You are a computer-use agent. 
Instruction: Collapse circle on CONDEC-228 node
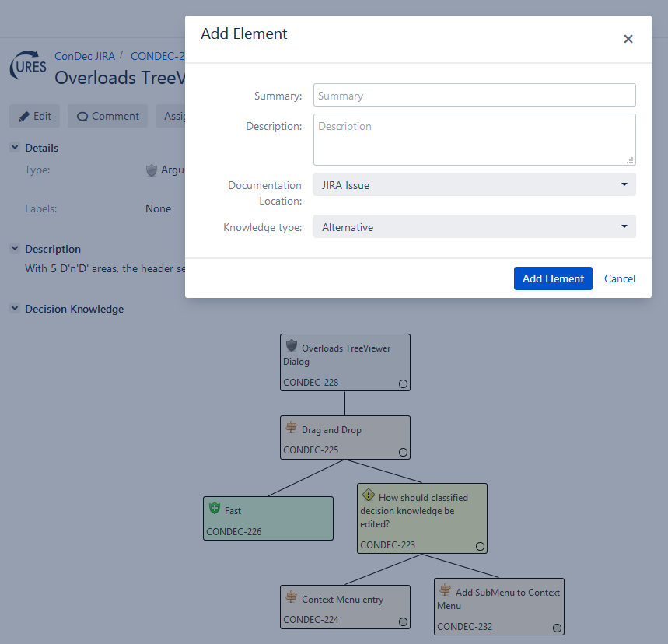coord(403,383)
